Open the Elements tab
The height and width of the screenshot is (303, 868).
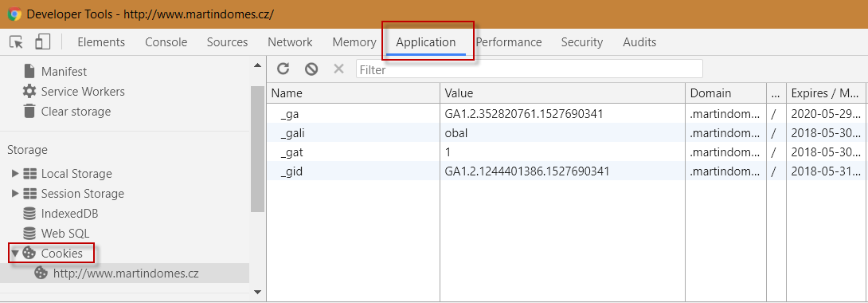101,42
